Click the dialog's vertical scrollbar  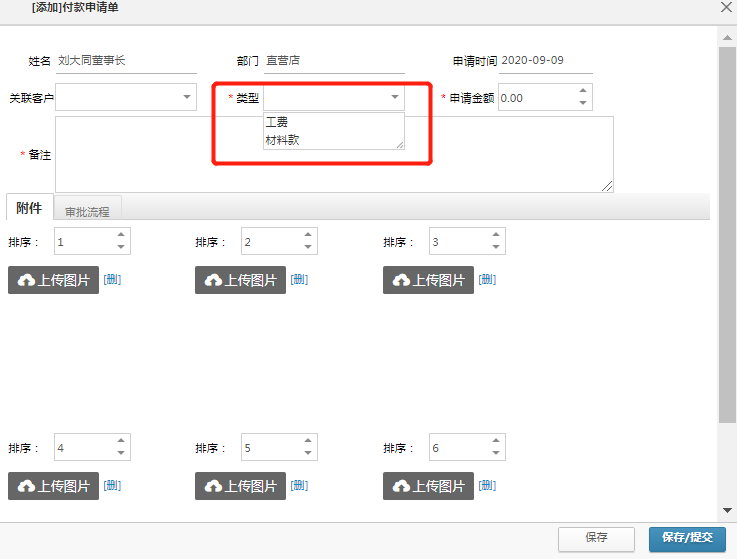tap(727, 230)
